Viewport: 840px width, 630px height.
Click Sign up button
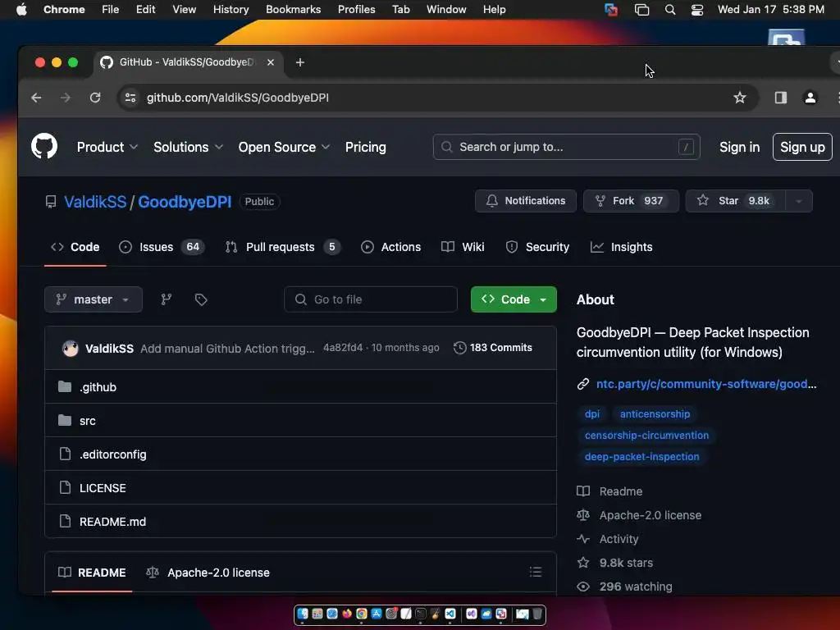click(802, 147)
